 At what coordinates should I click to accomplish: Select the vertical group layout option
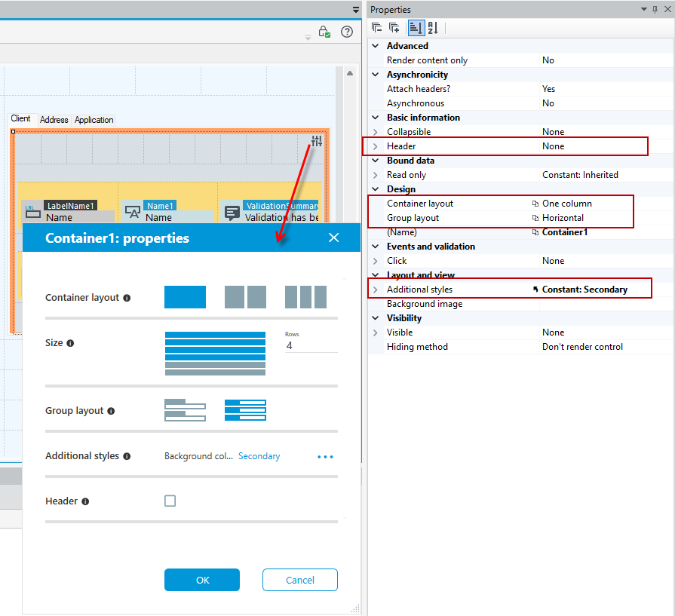185,410
